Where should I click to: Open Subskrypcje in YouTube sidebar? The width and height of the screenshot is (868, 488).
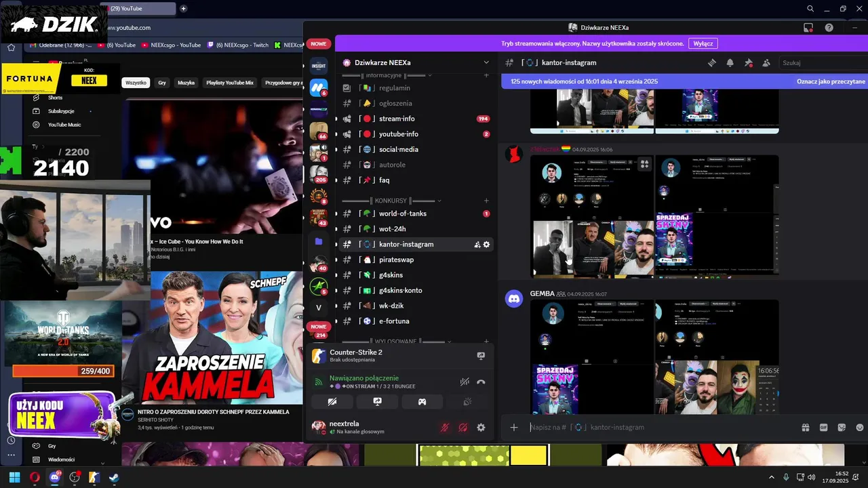click(61, 111)
